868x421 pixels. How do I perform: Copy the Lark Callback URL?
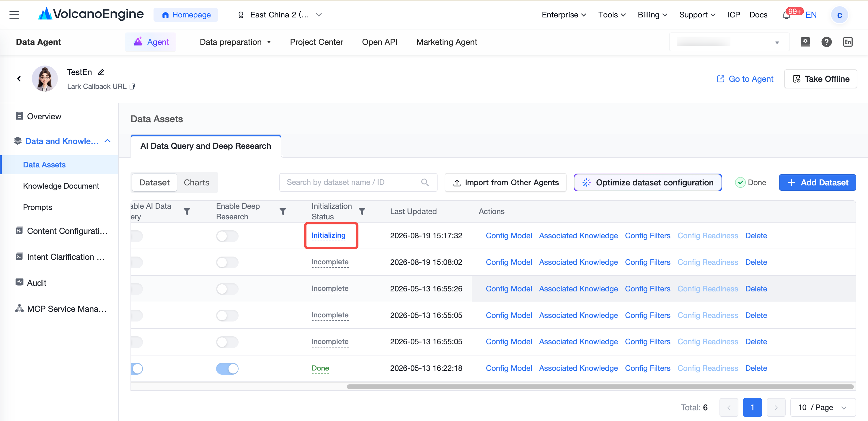[x=133, y=87]
